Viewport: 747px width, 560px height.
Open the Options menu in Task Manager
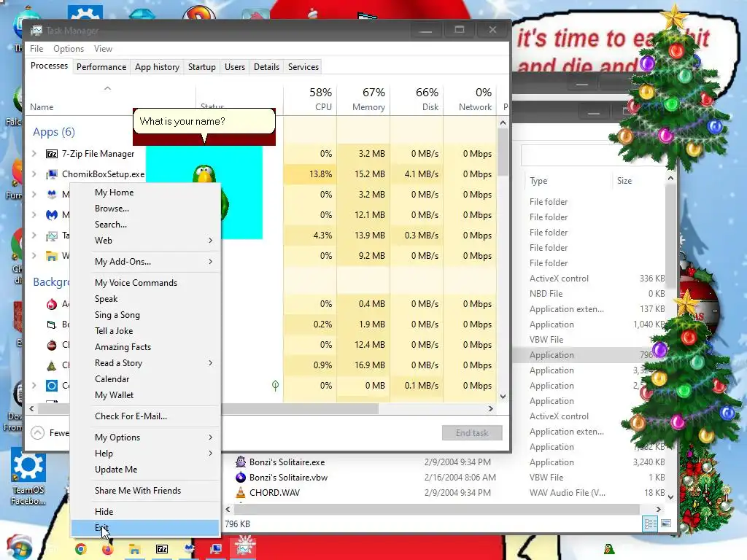click(x=69, y=49)
